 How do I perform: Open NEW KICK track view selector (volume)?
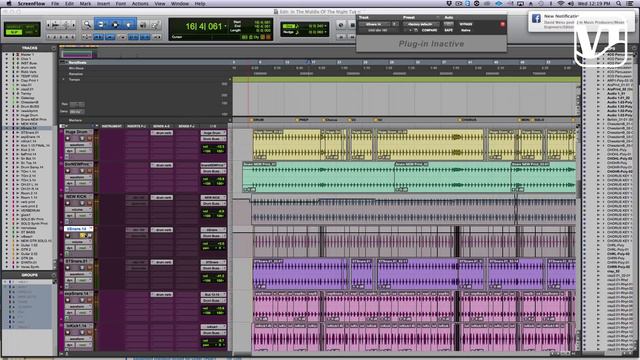[x=78, y=209]
